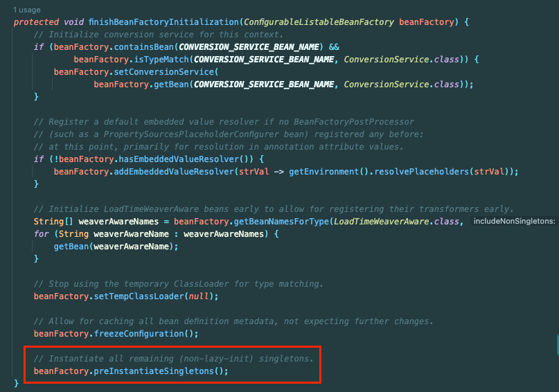
Task: Place cursor on getBean(CONVERSION_SERVICE_BEAN_NAME line
Action: click(283, 84)
